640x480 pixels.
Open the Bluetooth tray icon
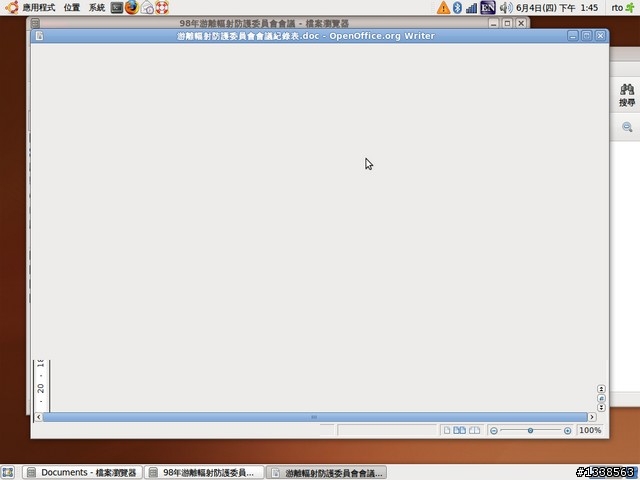coord(458,7)
